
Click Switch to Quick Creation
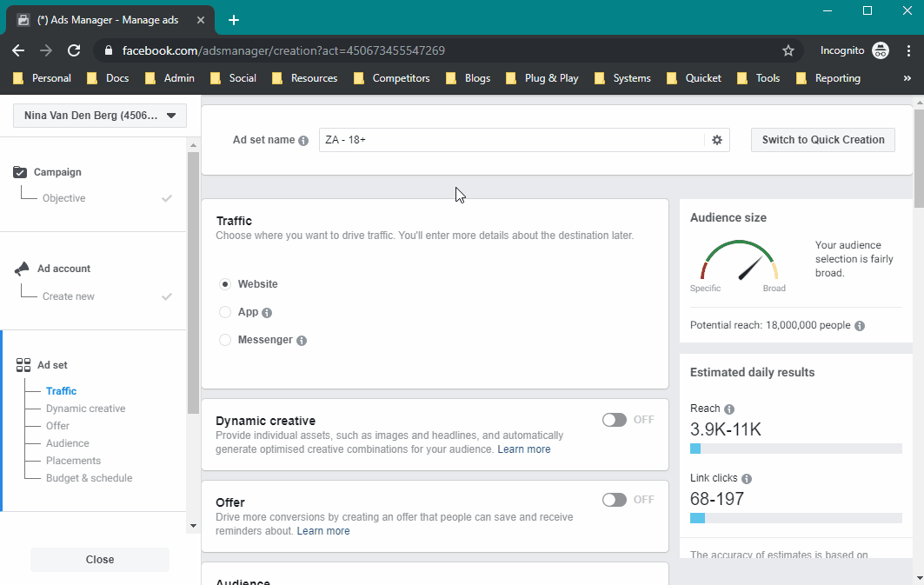(x=822, y=140)
